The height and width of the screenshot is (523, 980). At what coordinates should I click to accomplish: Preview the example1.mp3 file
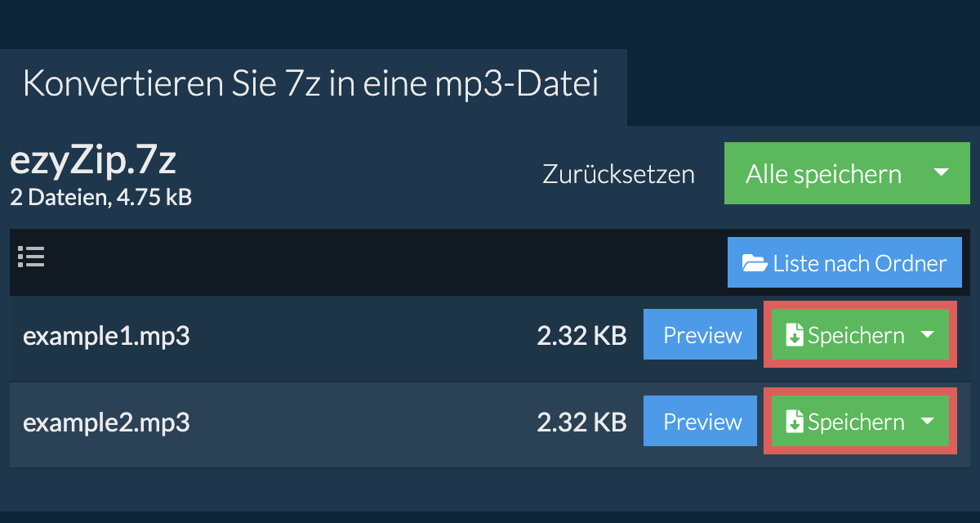tap(702, 336)
